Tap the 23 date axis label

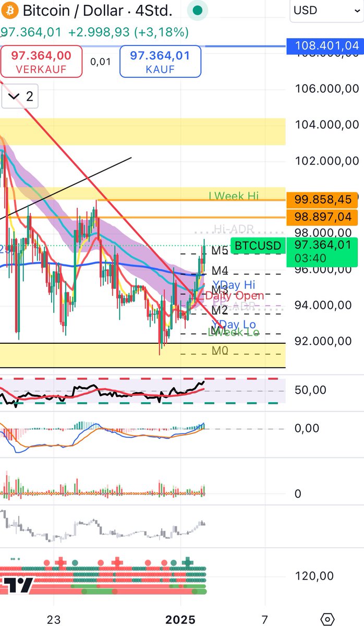pos(53,620)
